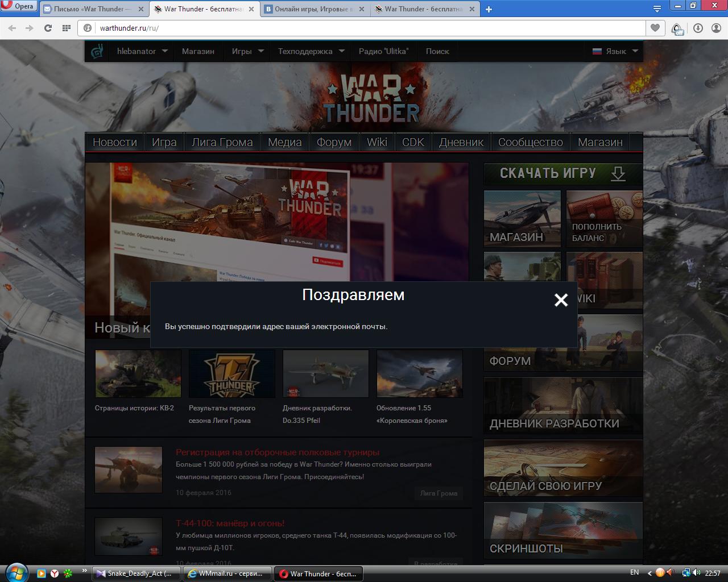Close the active War Thunder tab

click(251, 9)
